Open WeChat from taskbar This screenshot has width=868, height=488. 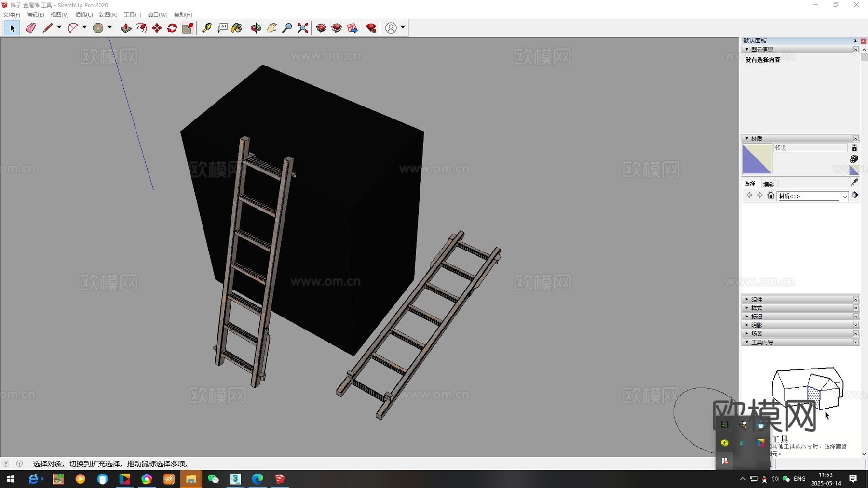213,479
